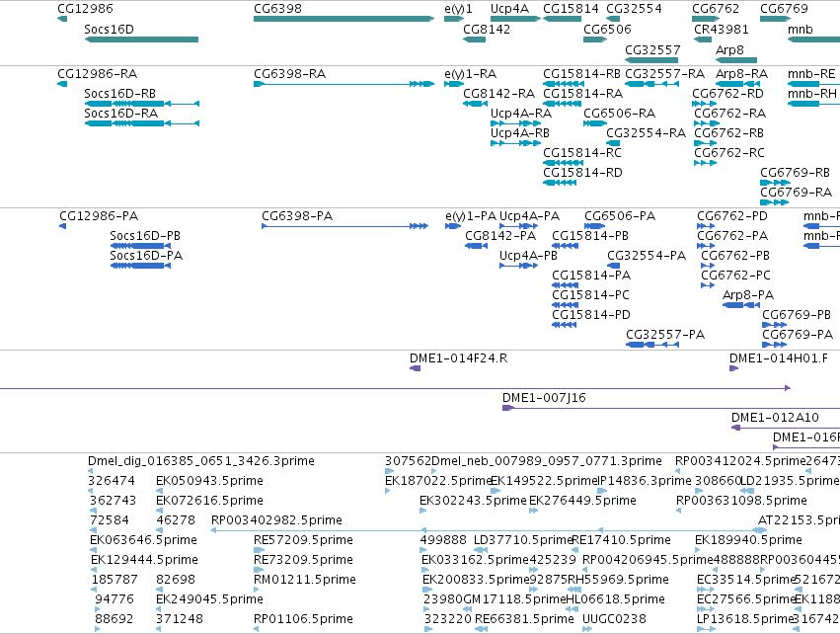This screenshot has height=634, width=840.
Task: Select BAC end DME1-014H01.F
Action: click(733, 368)
